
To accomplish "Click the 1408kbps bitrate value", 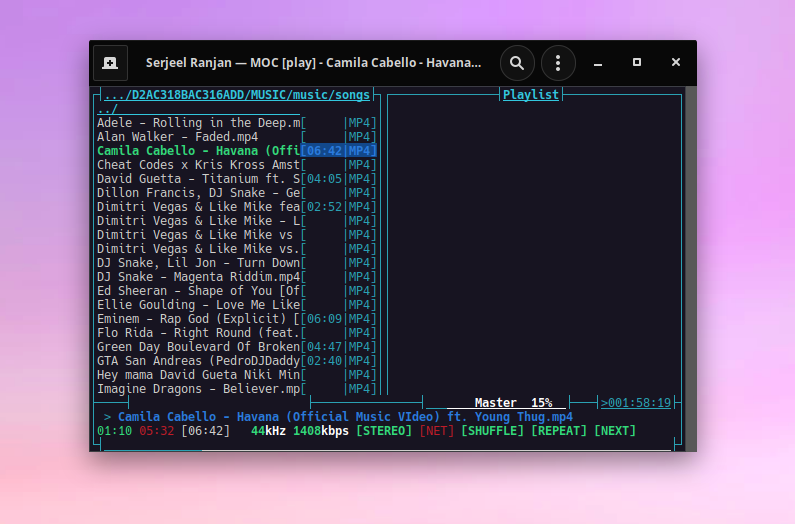I will point(321,431).
